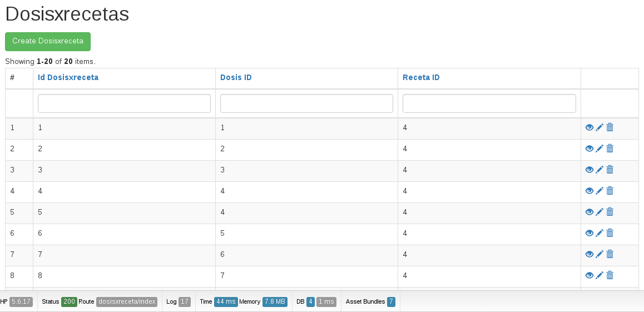Focus the Id Dosisxreceta filter field
Viewport: 644px width, 312px height.
coord(124,103)
